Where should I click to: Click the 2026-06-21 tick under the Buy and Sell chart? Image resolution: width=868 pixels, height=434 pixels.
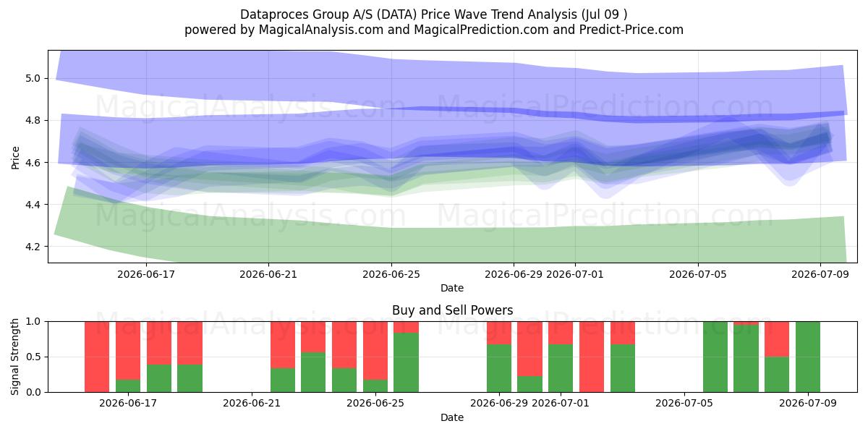252,404
